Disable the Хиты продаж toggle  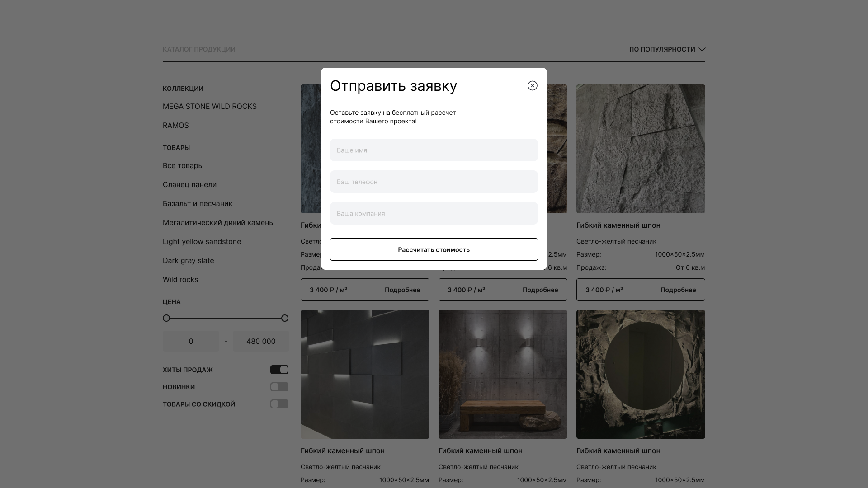[x=279, y=370]
